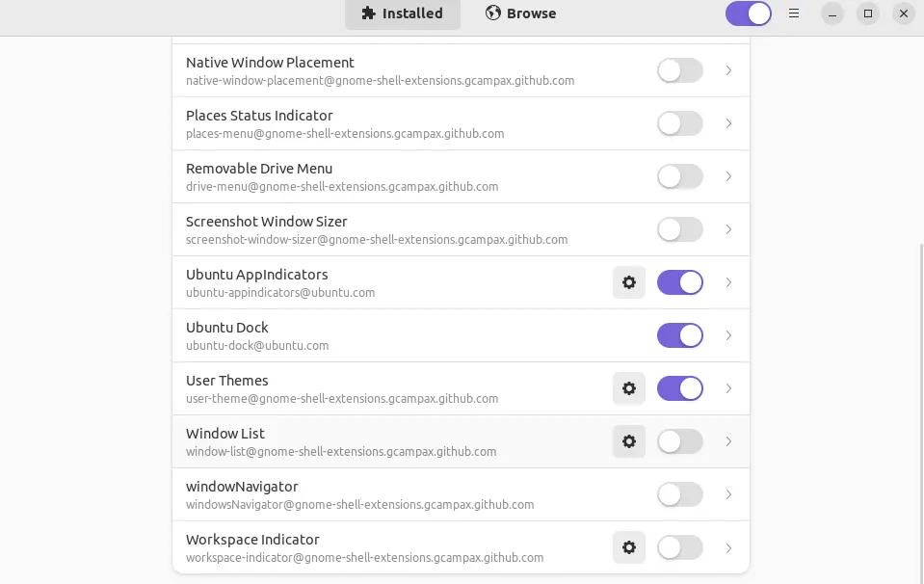This screenshot has width=924, height=584.
Task: Minimize the Extensions window
Action: pyautogui.click(x=832, y=13)
